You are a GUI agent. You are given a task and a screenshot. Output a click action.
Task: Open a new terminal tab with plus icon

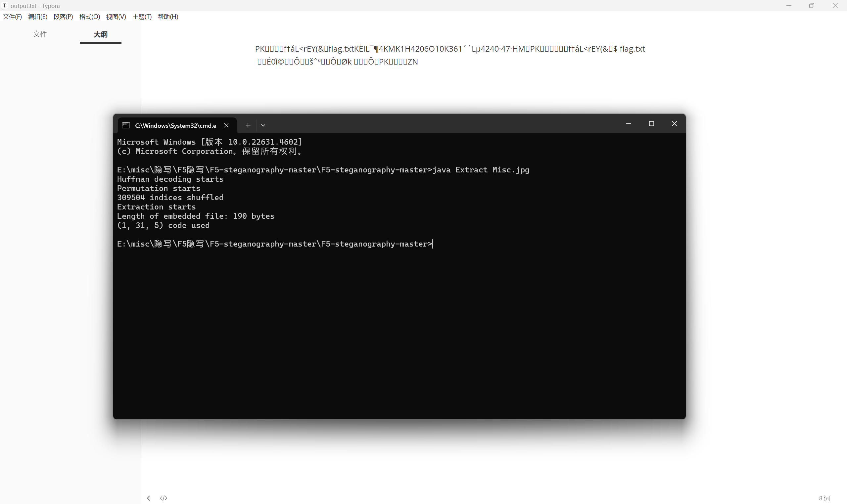(x=248, y=125)
